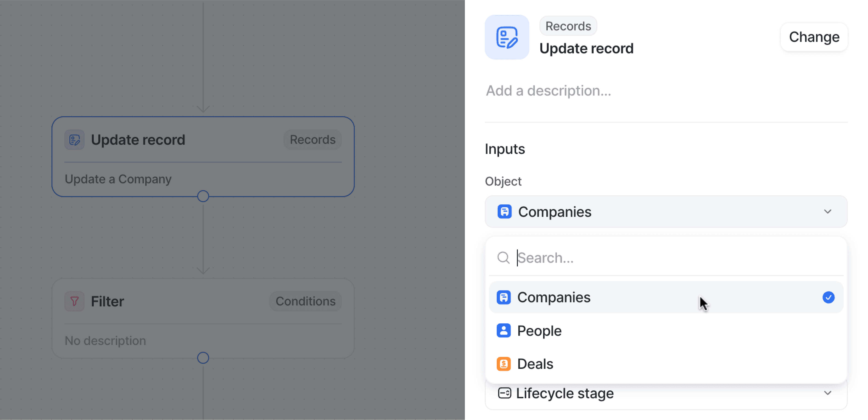The width and height of the screenshot is (868, 420).
Task: Click the Change button
Action: click(x=814, y=37)
